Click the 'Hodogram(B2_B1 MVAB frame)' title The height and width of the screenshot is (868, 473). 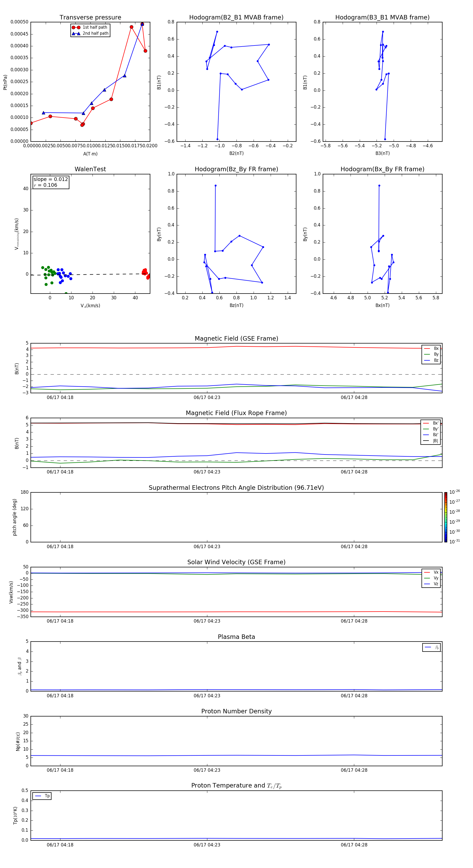coord(236,18)
